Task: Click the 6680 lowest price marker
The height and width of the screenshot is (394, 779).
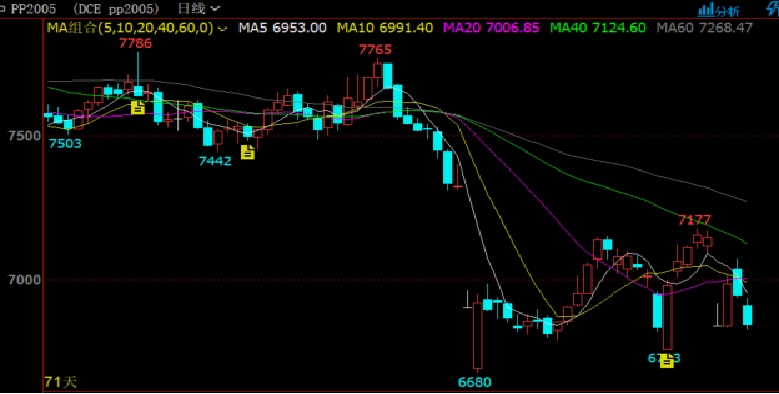Action: coord(474,382)
